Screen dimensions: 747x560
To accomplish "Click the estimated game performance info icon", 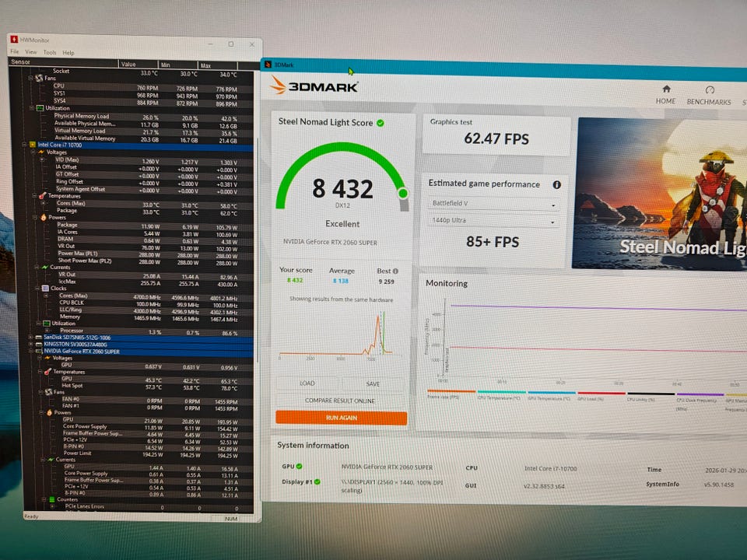I will [x=556, y=185].
